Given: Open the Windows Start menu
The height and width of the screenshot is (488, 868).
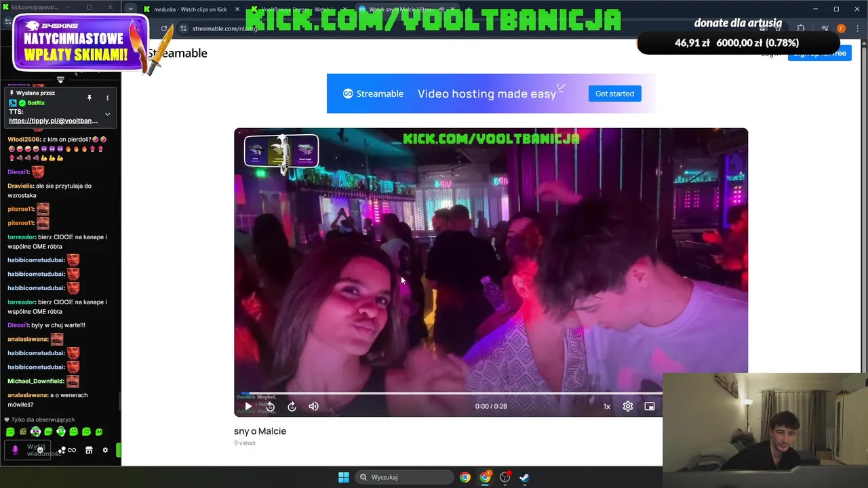Looking at the screenshot, I should pyautogui.click(x=344, y=477).
